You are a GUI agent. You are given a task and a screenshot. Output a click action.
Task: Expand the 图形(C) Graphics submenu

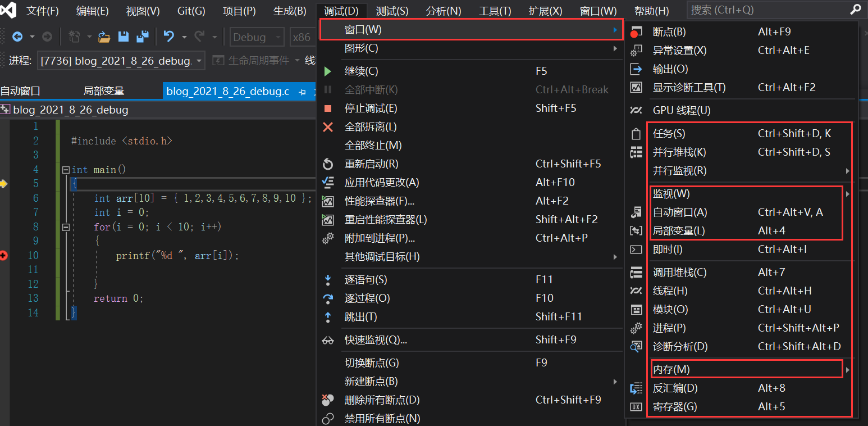(x=471, y=48)
